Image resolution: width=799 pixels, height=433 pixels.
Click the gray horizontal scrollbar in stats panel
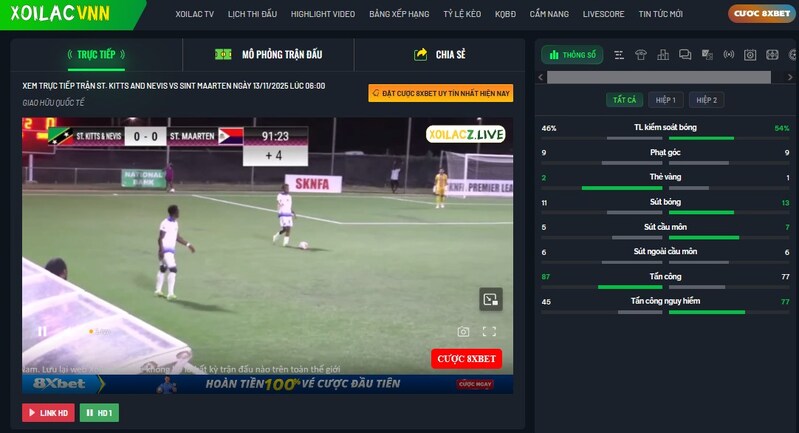click(659, 77)
